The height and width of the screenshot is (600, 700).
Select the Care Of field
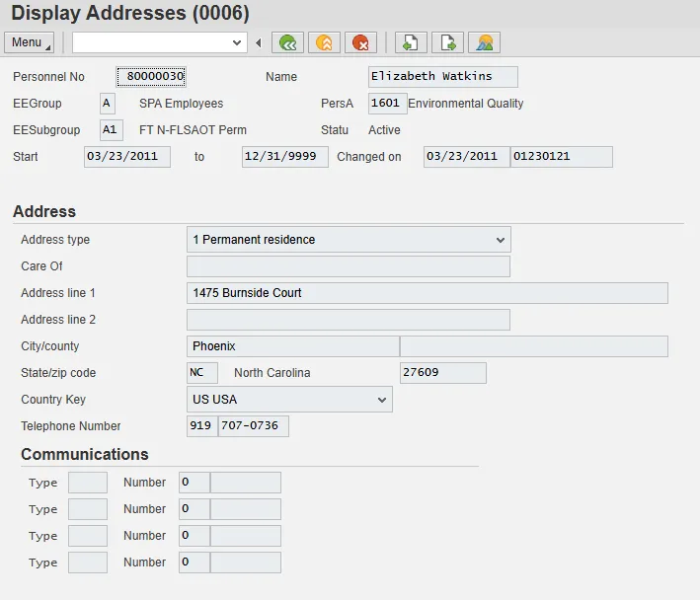click(x=348, y=266)
